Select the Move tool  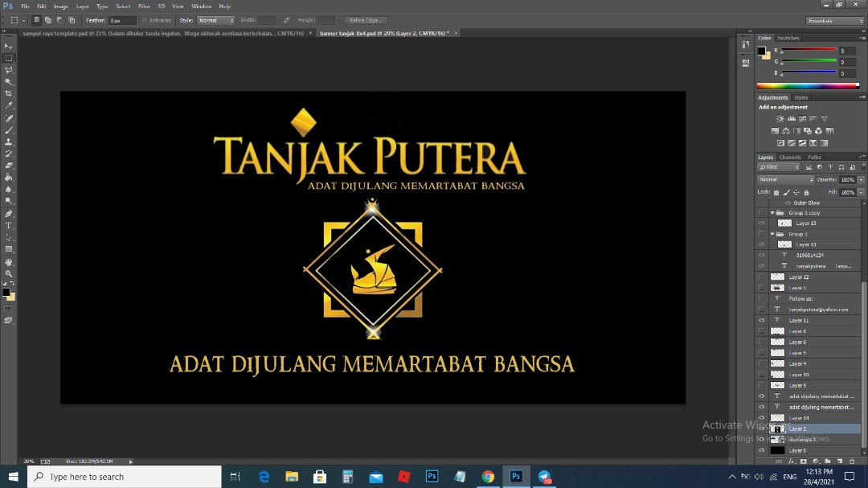pos(8,47)
